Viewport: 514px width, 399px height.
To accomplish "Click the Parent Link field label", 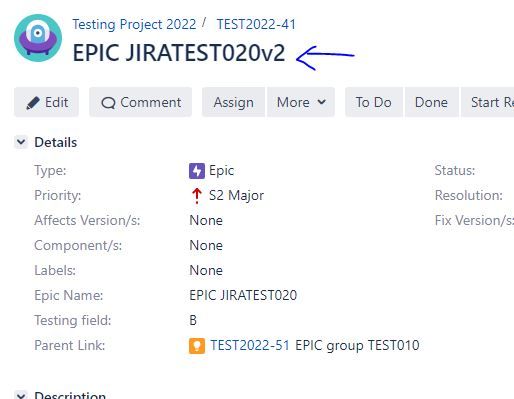I will point(70,345).
